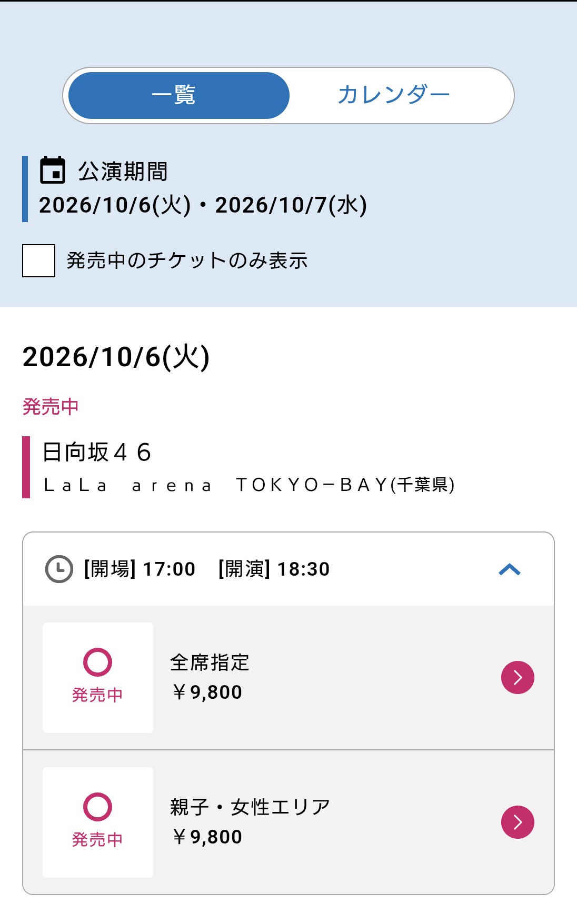Image resolution: width=577 pixels, height=924 pixels.
Task: Tick the 発売中のチケットのみ表示 checkbox
Action: tap(38, 260)
